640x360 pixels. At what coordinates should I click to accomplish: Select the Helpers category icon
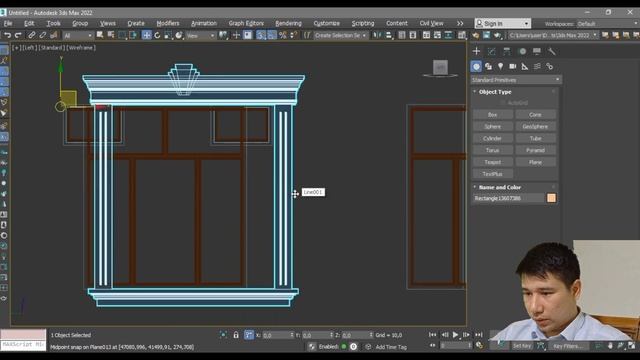pos(525,66)
